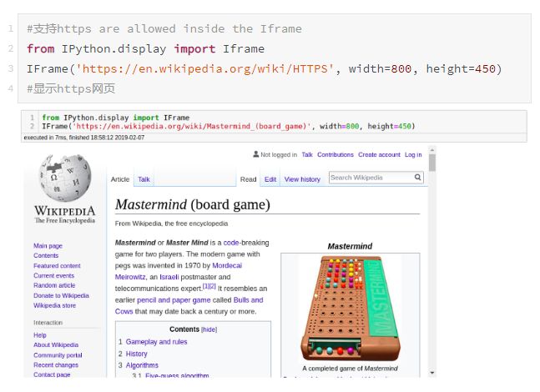Click the not-logged-in user icon

coord(256,154)
